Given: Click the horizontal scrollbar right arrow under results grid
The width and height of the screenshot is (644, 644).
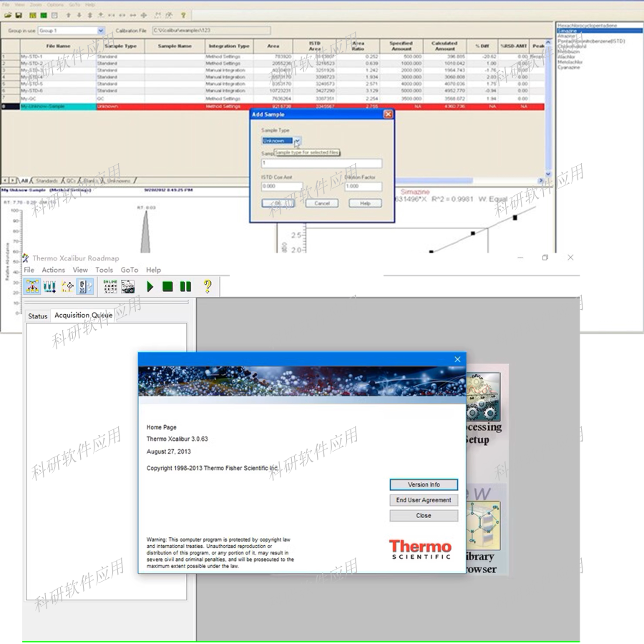Looking at the screenshot, I should pos(541,181).
